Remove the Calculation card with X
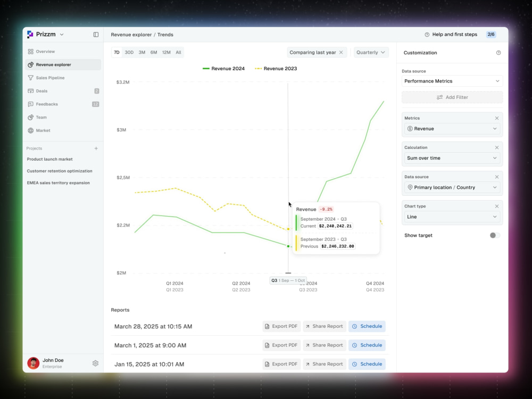This screenshot has height=399, width=532. point(497,147)
